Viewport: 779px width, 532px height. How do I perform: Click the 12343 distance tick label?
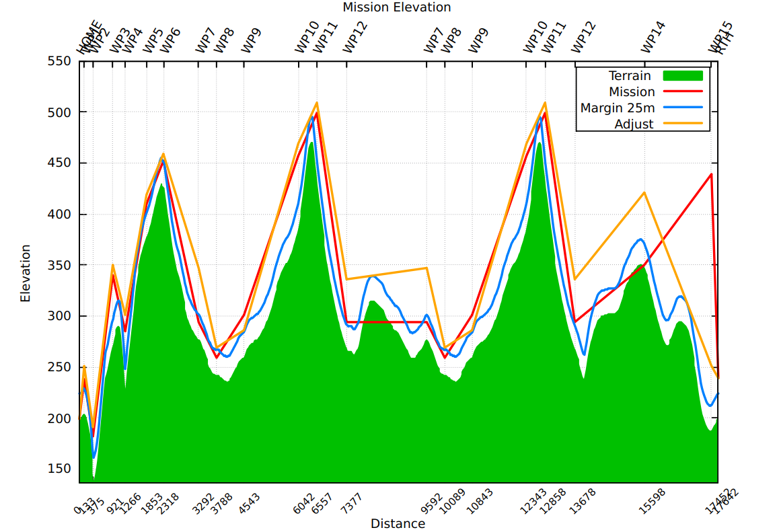pos(533,501)
